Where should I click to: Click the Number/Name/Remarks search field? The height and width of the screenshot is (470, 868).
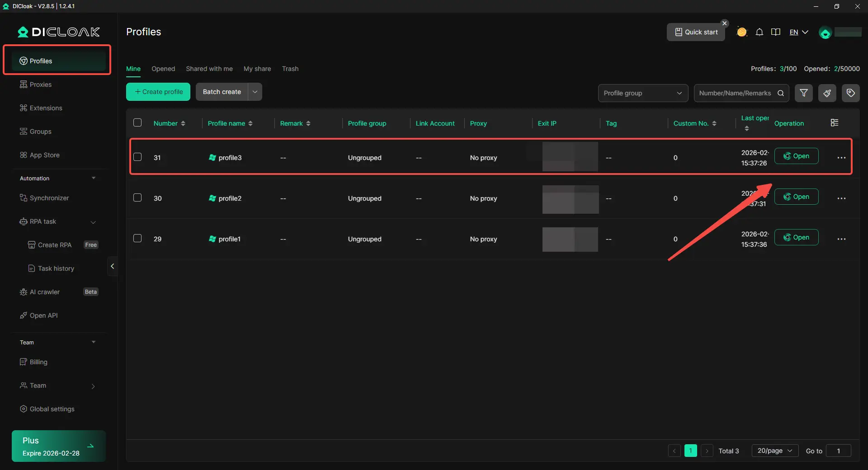click(735, 93)
